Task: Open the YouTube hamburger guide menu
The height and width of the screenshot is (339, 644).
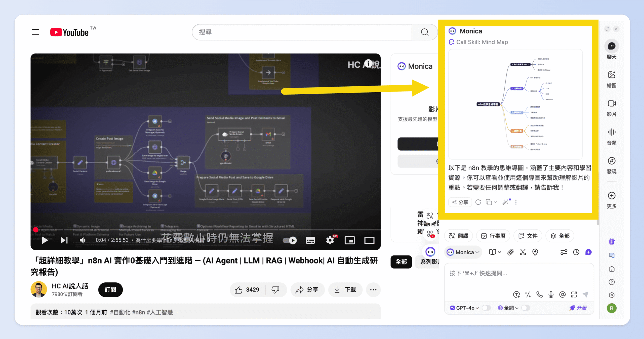Action: 35,32
